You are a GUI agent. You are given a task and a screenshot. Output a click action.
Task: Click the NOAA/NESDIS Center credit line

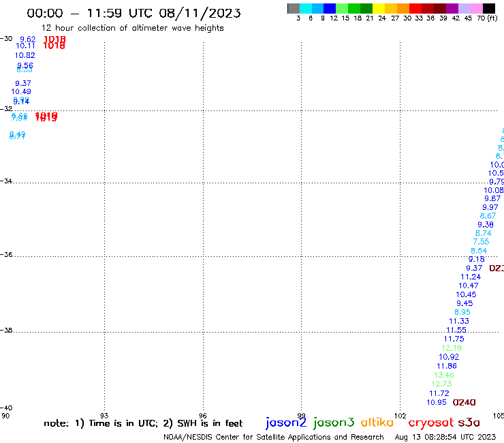tap(274, 437)
